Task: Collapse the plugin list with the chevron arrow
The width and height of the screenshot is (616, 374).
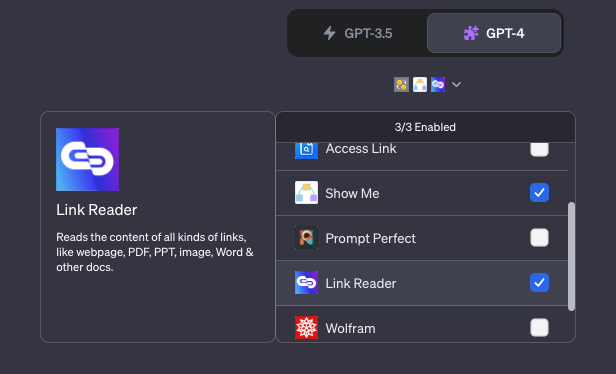Action: pyautogui.click(x=456, y=84)
